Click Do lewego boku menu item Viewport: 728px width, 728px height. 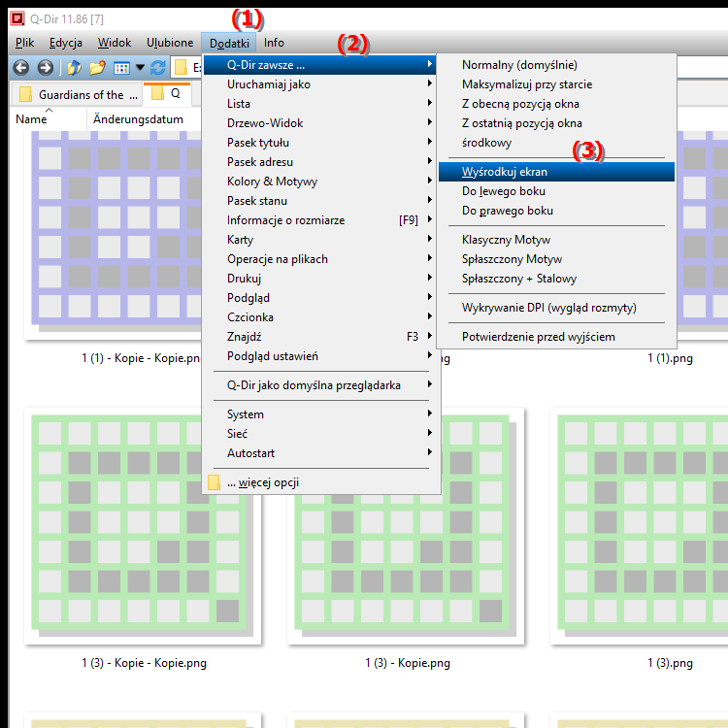click(x=556, y=191)
